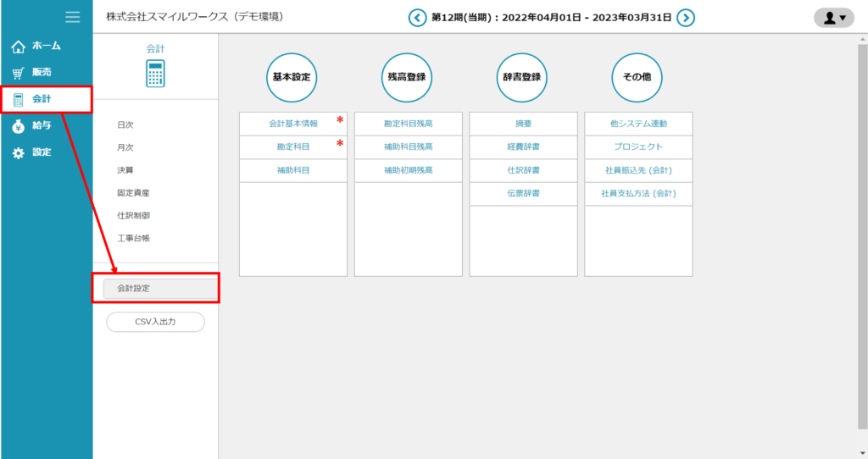This screenshot has height=459, width=868.
Task: Open 社員支払方法 (会計) link
Action: pyautogui.click(x=639, y=194)
